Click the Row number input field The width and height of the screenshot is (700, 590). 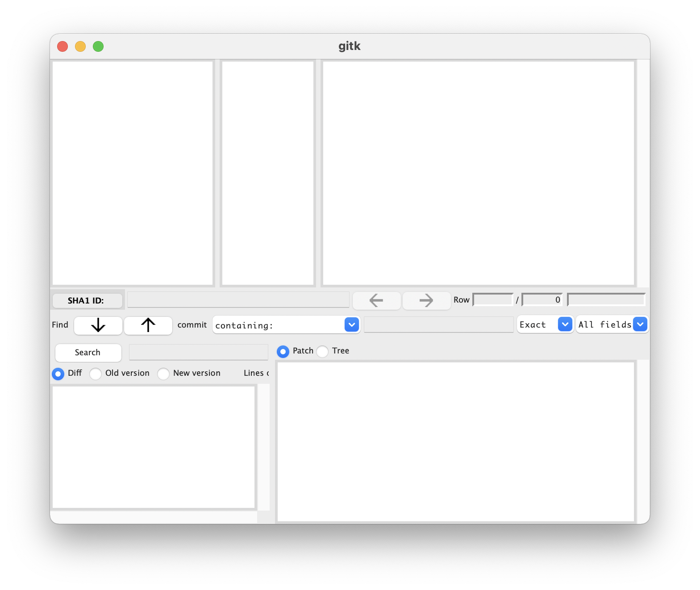coord(493,299)
